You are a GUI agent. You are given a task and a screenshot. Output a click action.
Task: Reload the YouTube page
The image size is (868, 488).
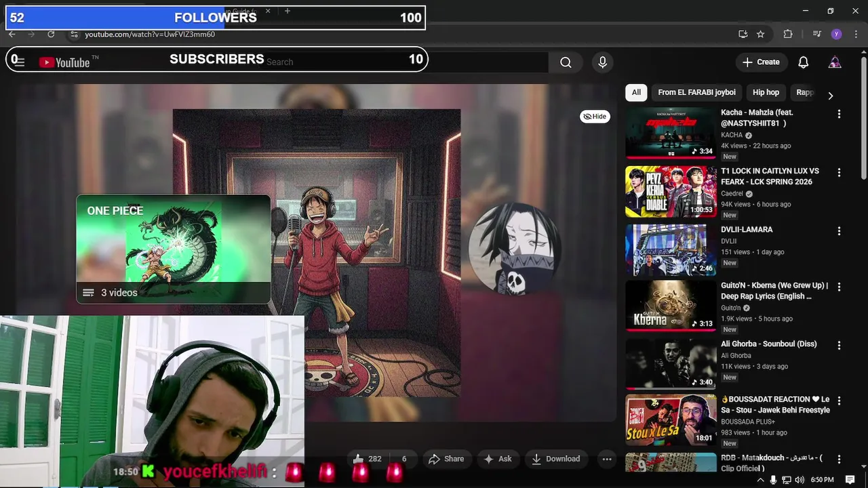pyautogui.click(x=51, y=34)
